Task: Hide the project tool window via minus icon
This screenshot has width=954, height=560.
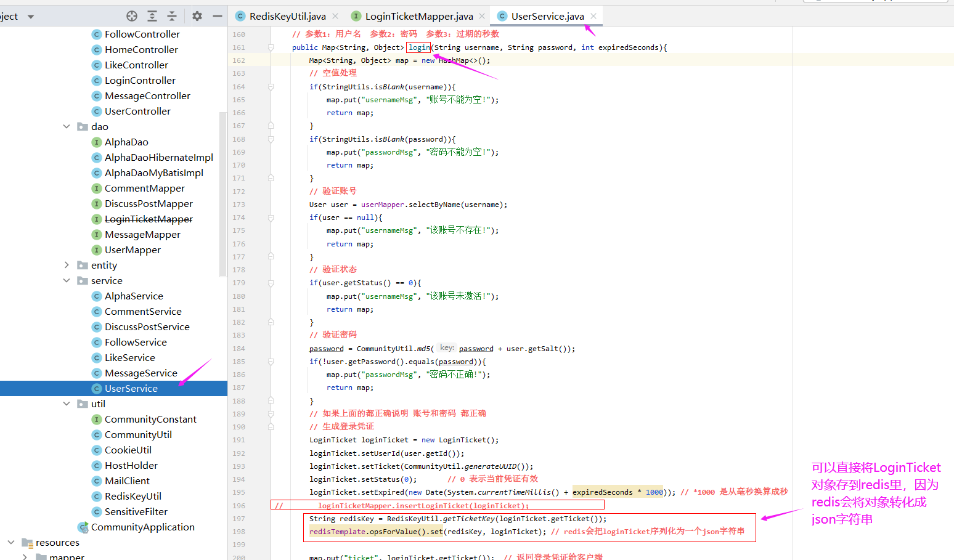Action: 217,16
